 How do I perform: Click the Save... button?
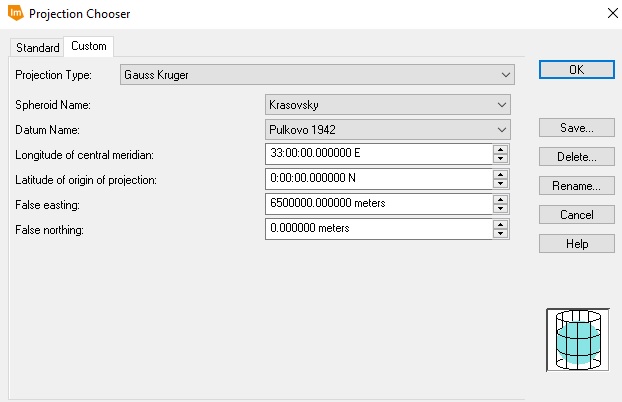point(576,128)
